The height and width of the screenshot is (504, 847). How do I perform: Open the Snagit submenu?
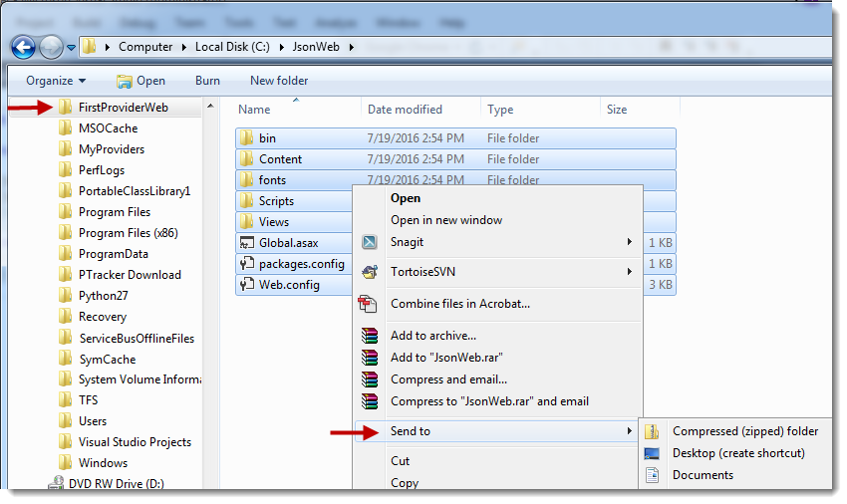pos(498,243)
